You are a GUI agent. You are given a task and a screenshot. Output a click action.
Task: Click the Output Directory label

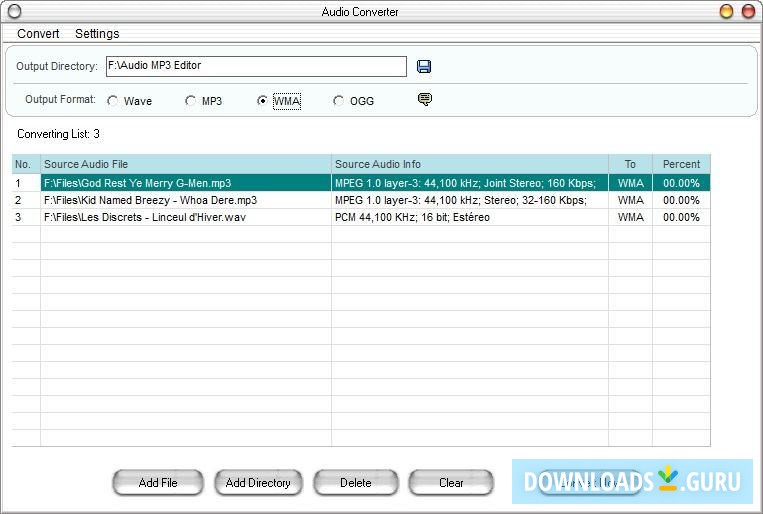click(57, 66)
